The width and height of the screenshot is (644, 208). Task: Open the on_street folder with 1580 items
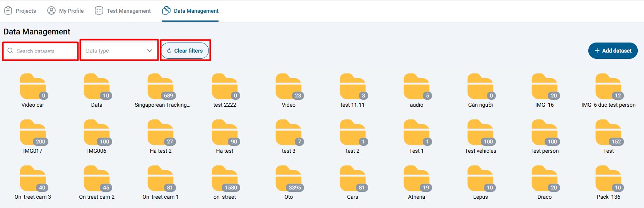pos(225,179)
